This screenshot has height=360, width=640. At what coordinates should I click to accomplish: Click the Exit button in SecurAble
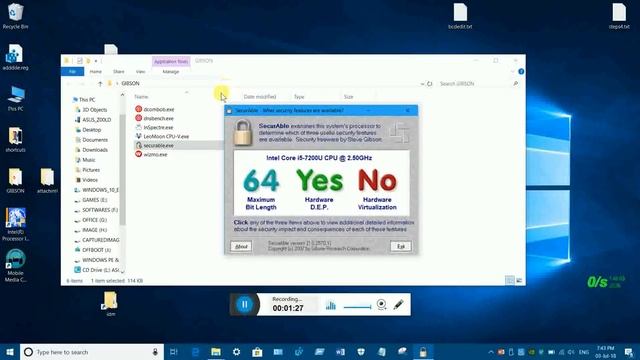pyautogui.click(x=401, y=247)
